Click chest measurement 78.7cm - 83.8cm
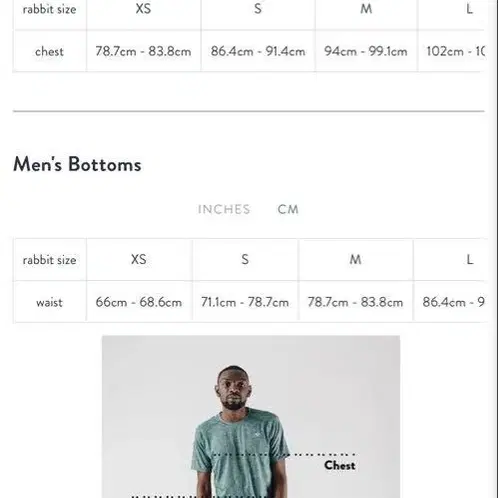Screen dimensions: 498x498 click(143, 51)
